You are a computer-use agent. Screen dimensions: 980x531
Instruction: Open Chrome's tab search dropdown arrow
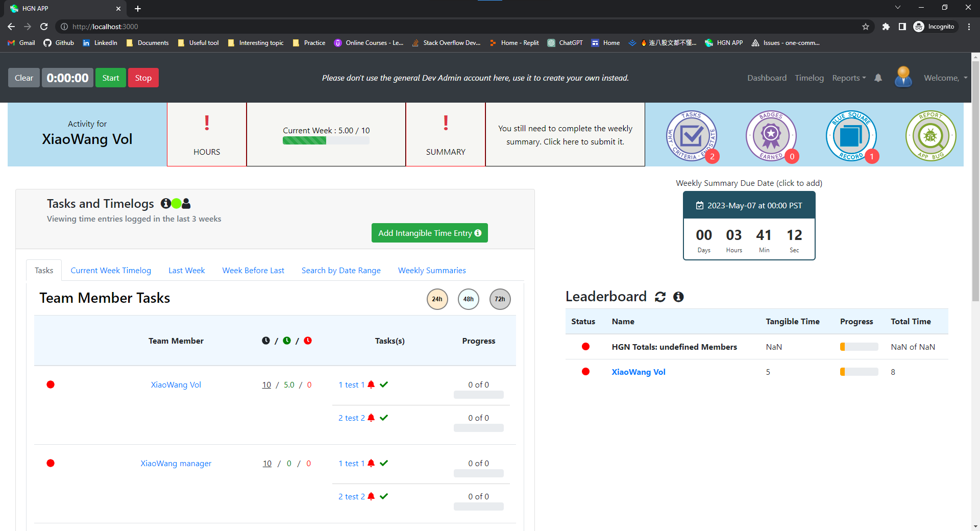point(898,8)
